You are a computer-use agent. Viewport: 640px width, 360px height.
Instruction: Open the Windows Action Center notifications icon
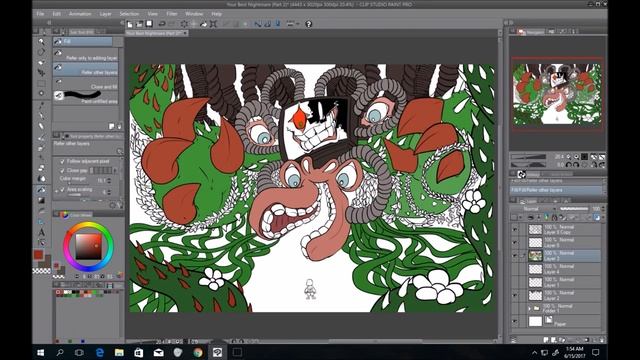[x=596, y=352]
